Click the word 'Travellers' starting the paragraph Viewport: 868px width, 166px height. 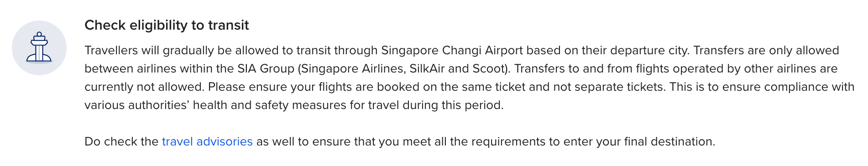click(111, 50)
